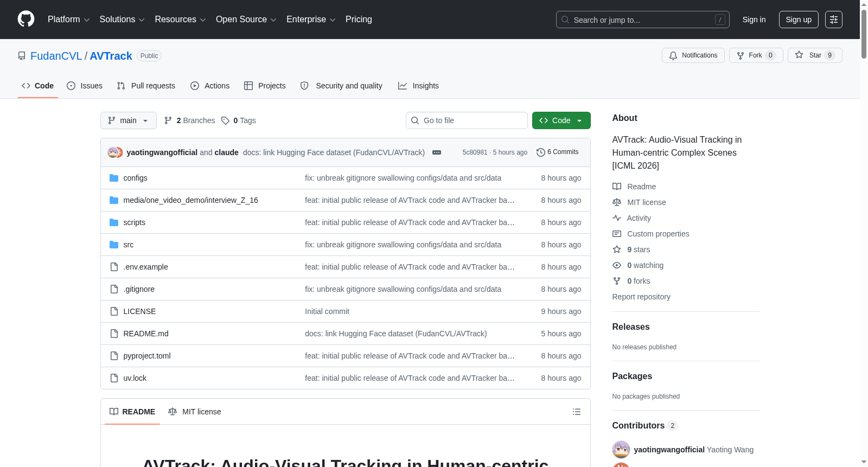Click the yaotingwangofficial avatar in commit bar

[112, 152]
